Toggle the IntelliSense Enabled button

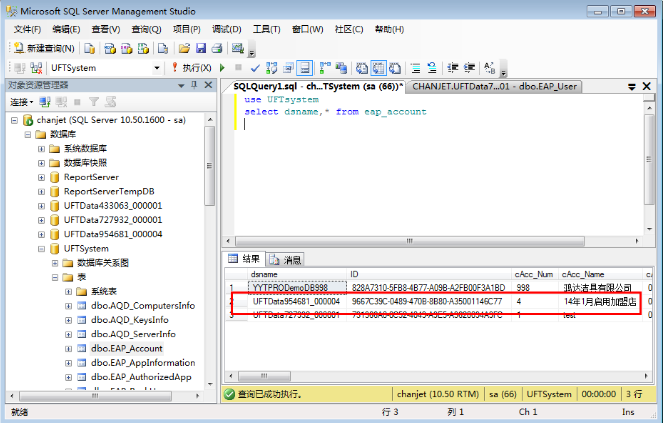pyautogui.click(x=304, y=68)
